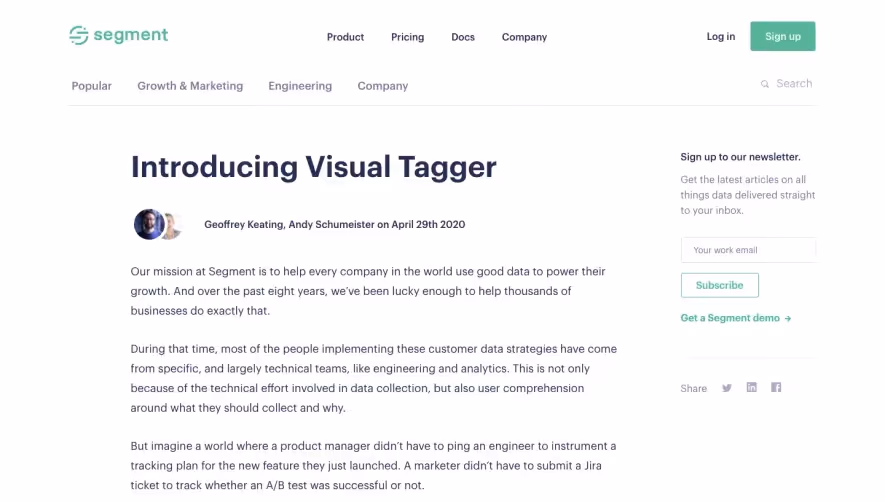Select the Popular blog category
This screenshot has height=502, width=885.
tap(91, 86)
